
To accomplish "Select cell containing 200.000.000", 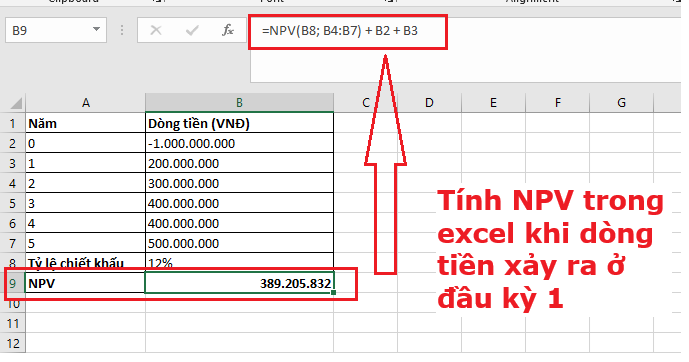I will [x=239, y=163].
